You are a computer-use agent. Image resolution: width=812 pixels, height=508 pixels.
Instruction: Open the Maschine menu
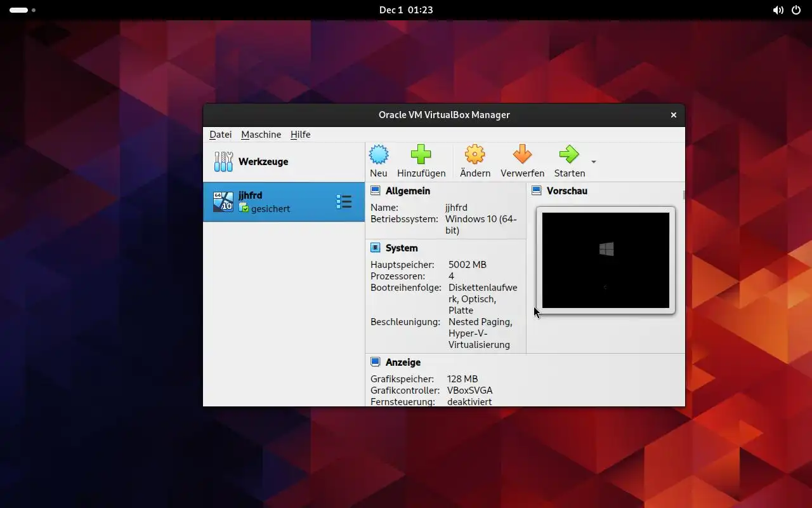[261, 135]
